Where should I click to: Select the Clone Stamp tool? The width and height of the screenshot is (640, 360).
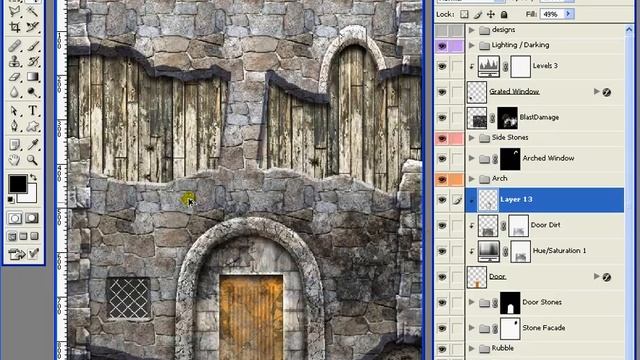(14, 61)
